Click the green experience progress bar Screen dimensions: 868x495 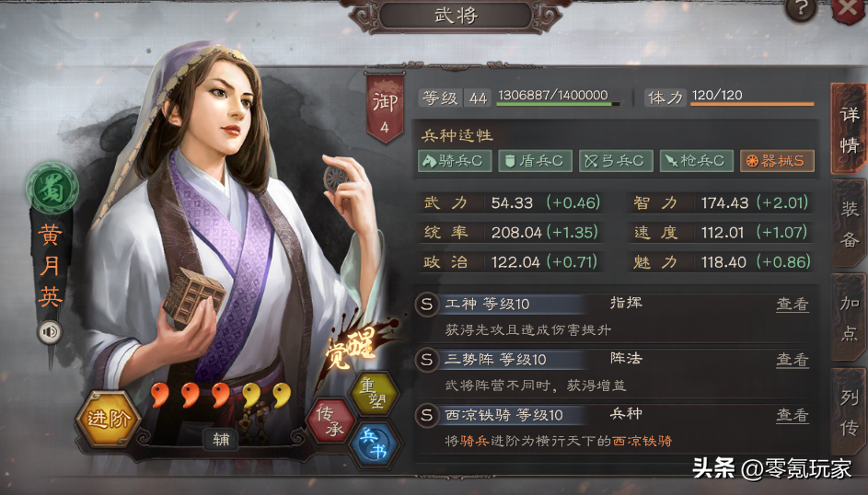point(558,103)
